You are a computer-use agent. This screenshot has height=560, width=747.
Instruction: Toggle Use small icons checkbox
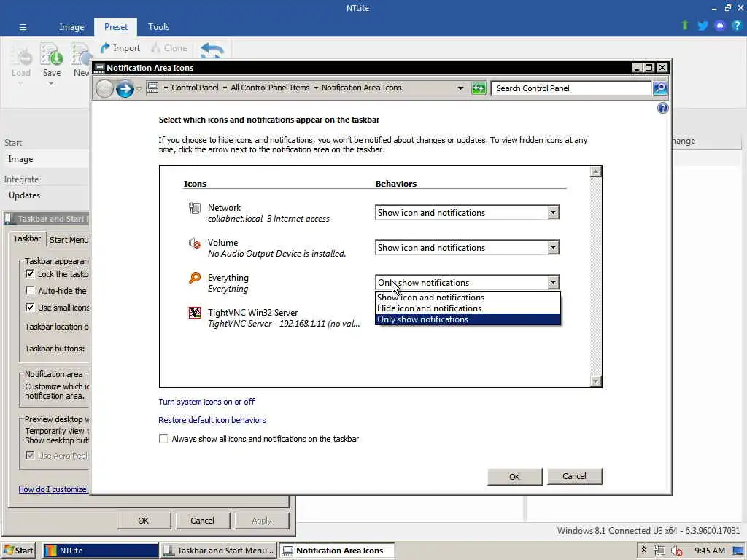coord(30,307)
